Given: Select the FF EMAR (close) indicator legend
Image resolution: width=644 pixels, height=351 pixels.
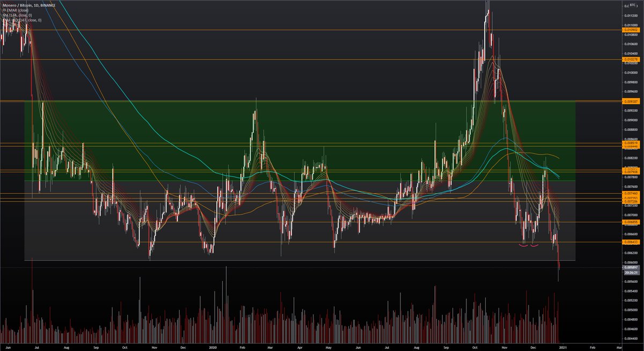Looking at the screenshot, I should tap(16, 10).
